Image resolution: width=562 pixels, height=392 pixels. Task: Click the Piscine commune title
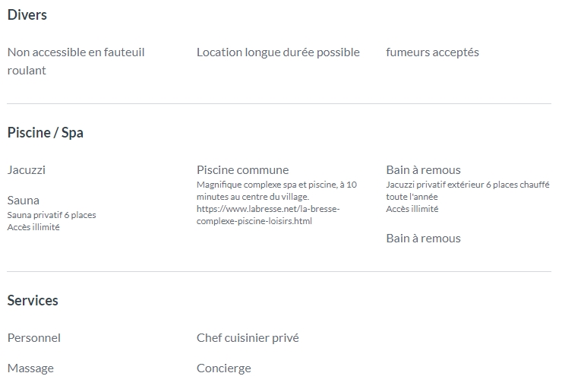pos(243,170)
